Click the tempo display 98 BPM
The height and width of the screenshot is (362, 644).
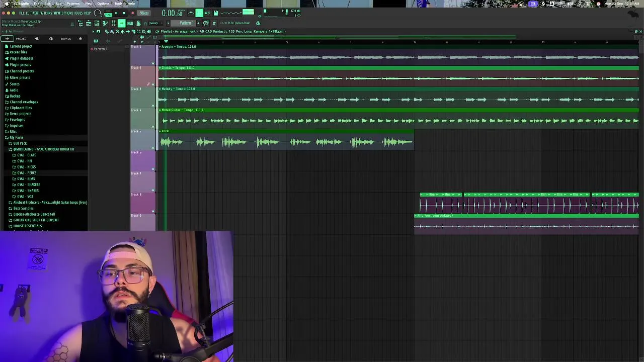tap(144, 13)
